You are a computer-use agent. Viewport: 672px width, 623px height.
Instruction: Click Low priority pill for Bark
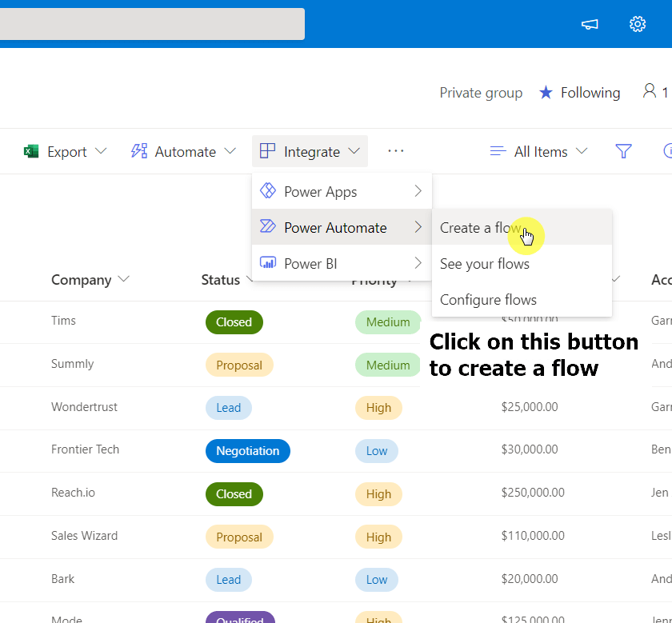click(x=376, y=579)
